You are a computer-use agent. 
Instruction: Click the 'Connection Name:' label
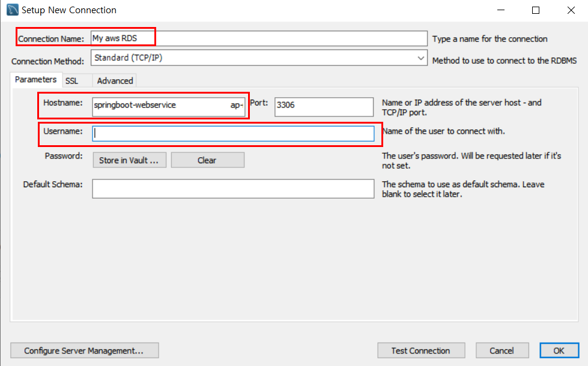[x=51, y=39]
